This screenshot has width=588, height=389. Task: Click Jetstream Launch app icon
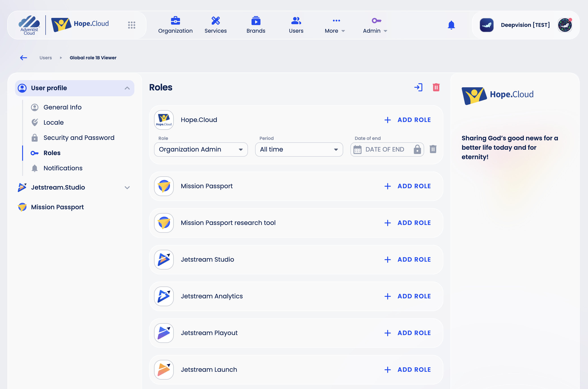pos(164,370)
